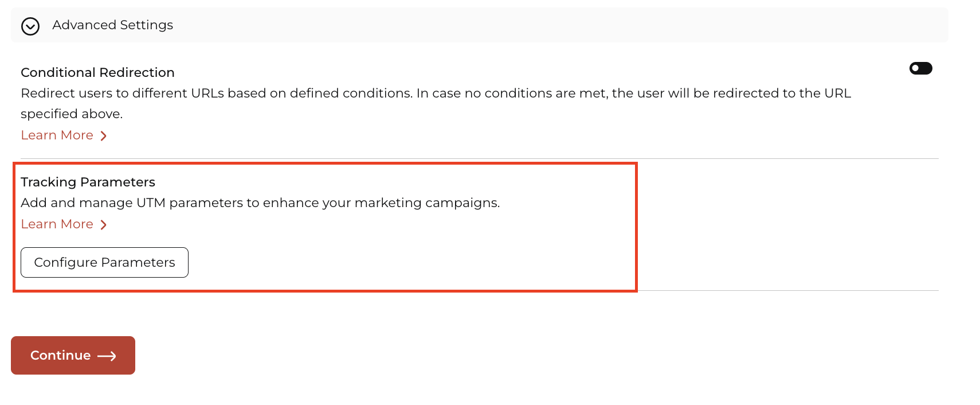Collapse Advanced Settings using circled chevron icon
This screenshot has width=980, height=405.
pos(30,26)
